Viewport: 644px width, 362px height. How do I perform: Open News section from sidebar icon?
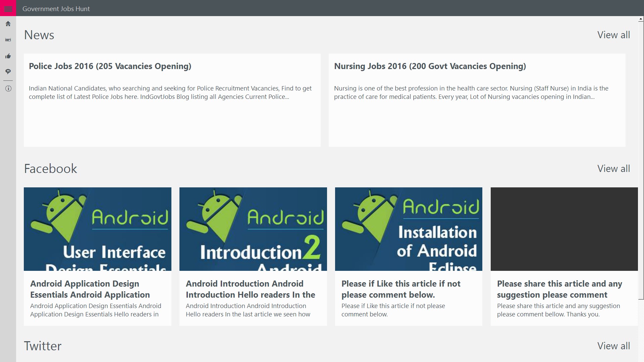tap(8, 40)
